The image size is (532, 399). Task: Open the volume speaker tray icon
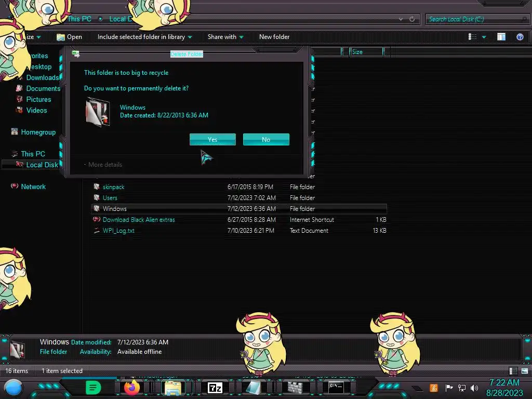click(474, 388)
